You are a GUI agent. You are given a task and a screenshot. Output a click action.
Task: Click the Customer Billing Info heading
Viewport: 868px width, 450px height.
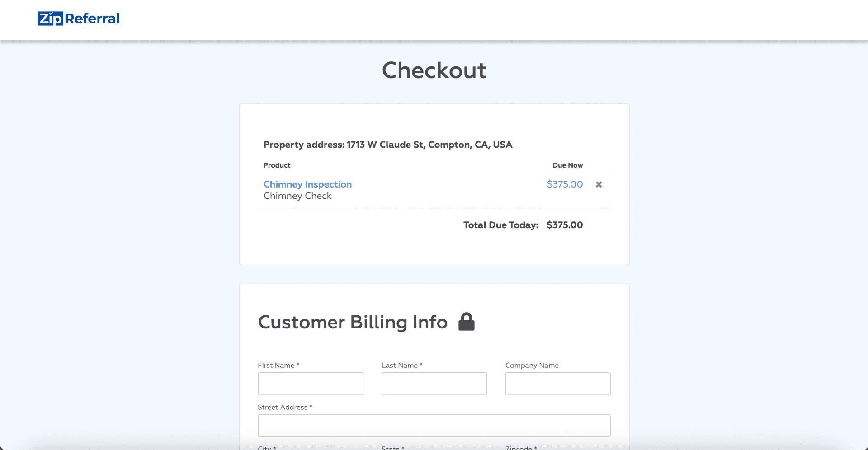pyautogui.click(x=353, y=322)
